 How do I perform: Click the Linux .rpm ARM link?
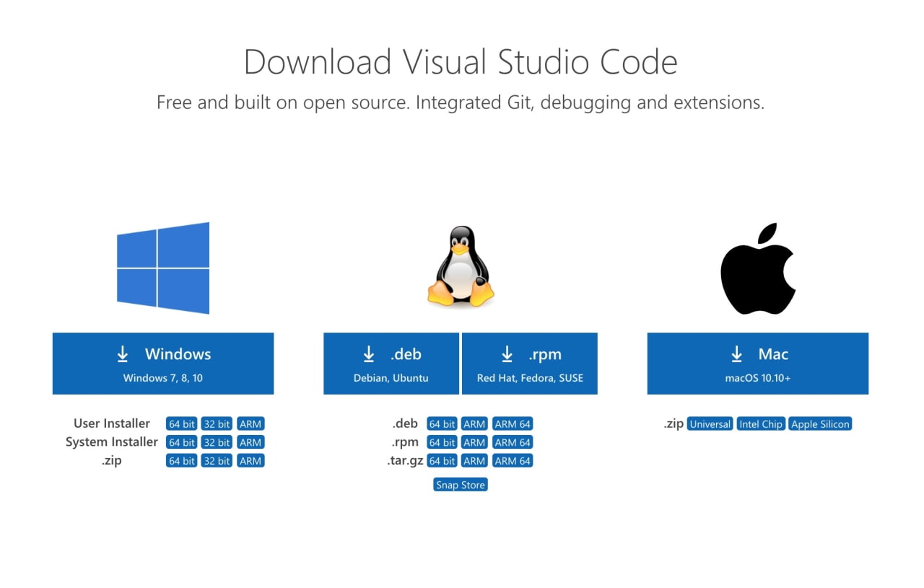click(474, 442)
